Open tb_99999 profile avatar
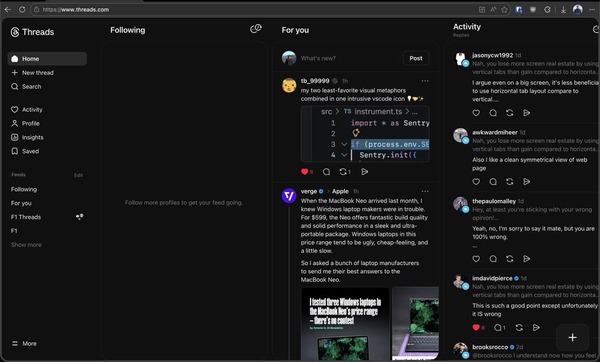 (x=289, y=85)
